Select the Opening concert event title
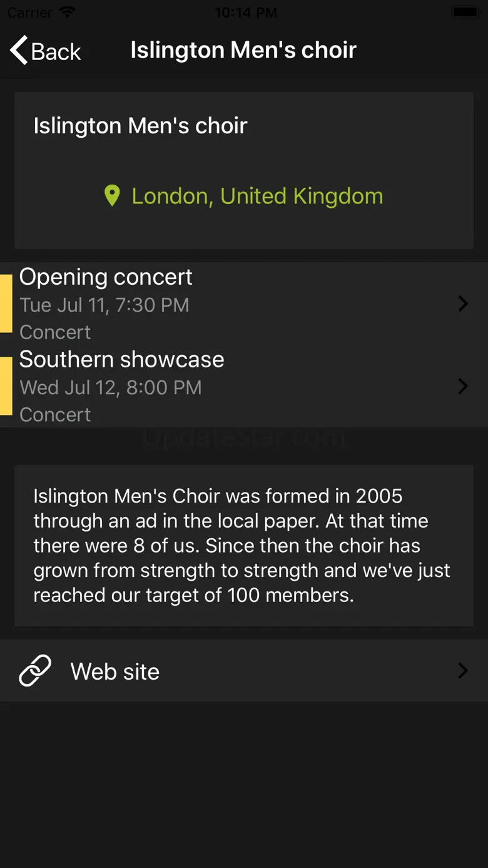 106,277
